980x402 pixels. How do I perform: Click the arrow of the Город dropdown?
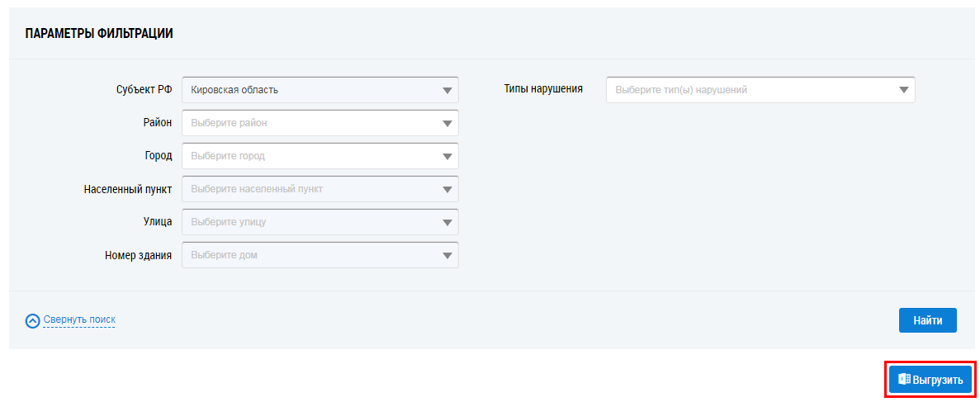(x=447, y=156)
